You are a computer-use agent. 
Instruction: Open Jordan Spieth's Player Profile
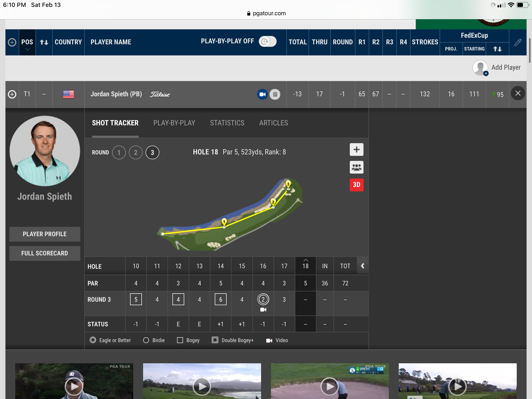tap(45, 234)
